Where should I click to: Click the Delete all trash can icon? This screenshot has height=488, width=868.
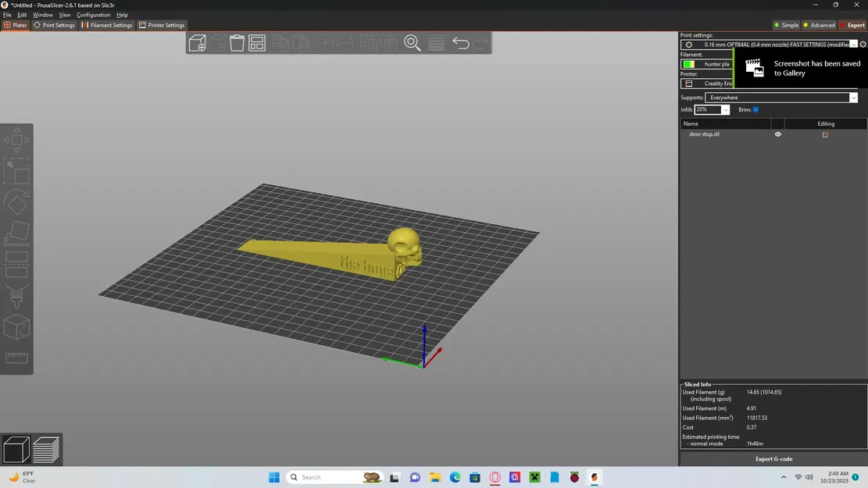point(237,43)
